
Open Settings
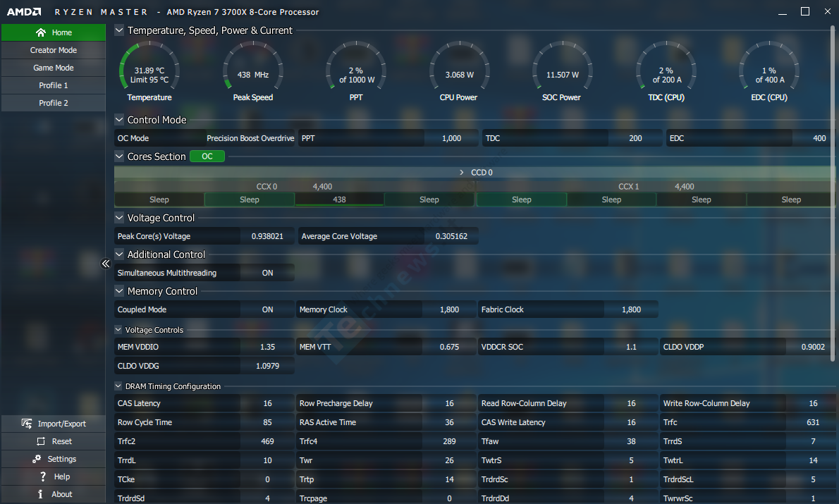click(54, 459)
